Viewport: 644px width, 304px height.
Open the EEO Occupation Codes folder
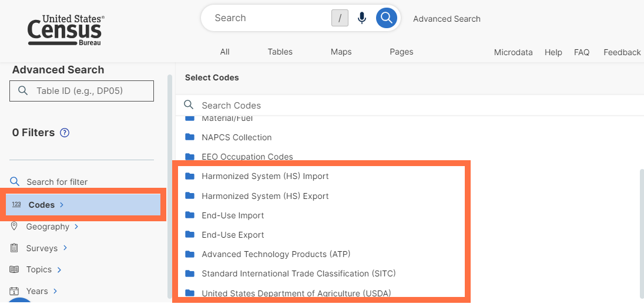(247, 157)
